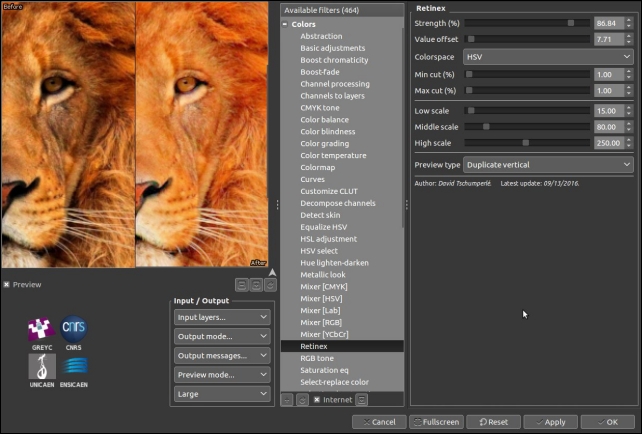This screenshot has width=642, height=434.
Task: Click the Max cut (%) slider
Action: click(x=527, y=90)
